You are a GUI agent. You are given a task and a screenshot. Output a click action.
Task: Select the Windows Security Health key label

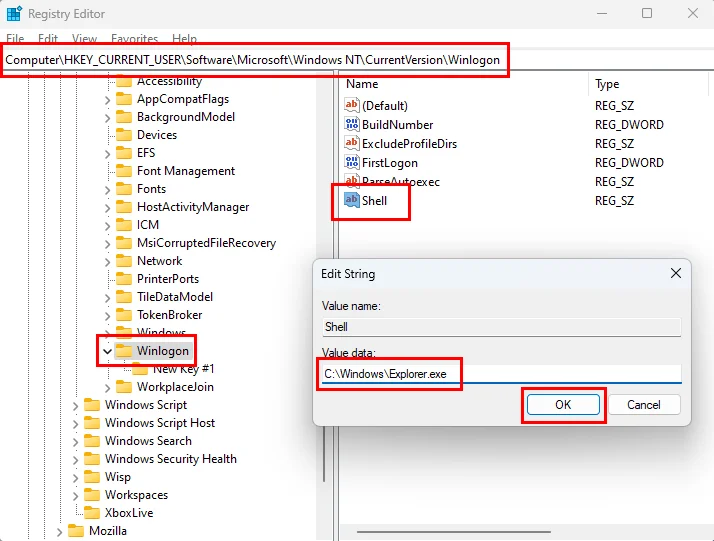[x=171, y=459]
